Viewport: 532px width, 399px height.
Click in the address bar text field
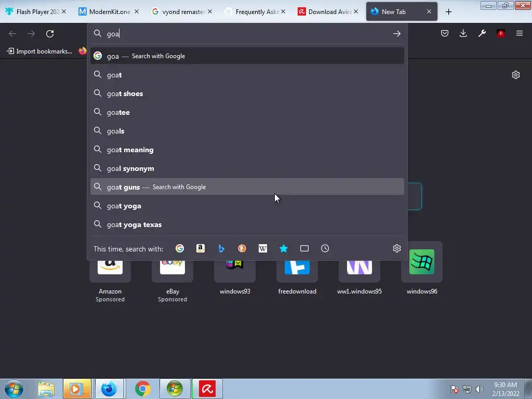[248, 34]
